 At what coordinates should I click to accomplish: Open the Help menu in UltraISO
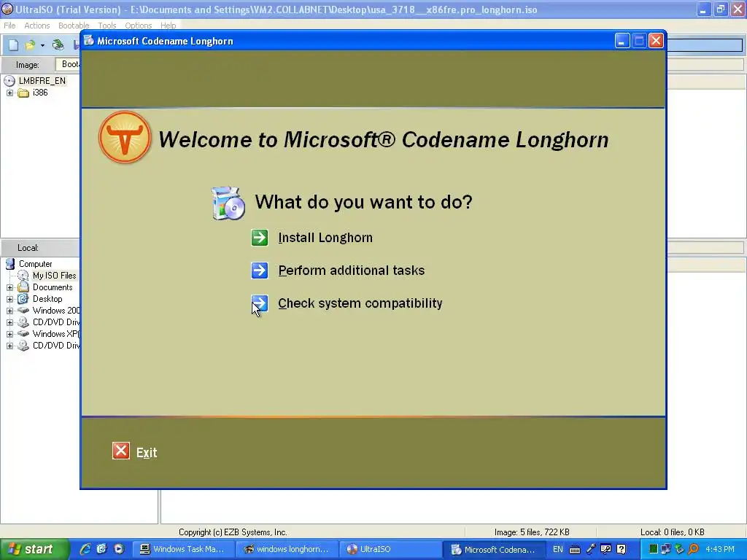point(168,26)
